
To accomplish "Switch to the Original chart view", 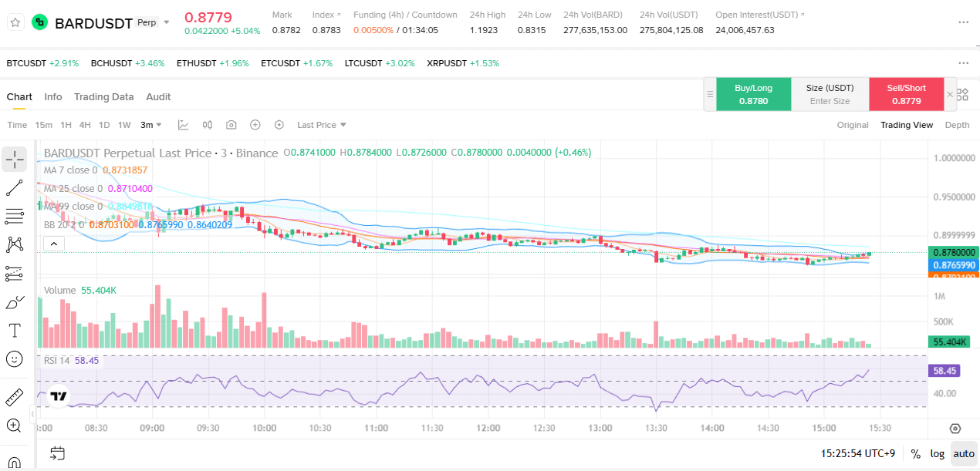I will pyautogui.click(x=853, y=125).
